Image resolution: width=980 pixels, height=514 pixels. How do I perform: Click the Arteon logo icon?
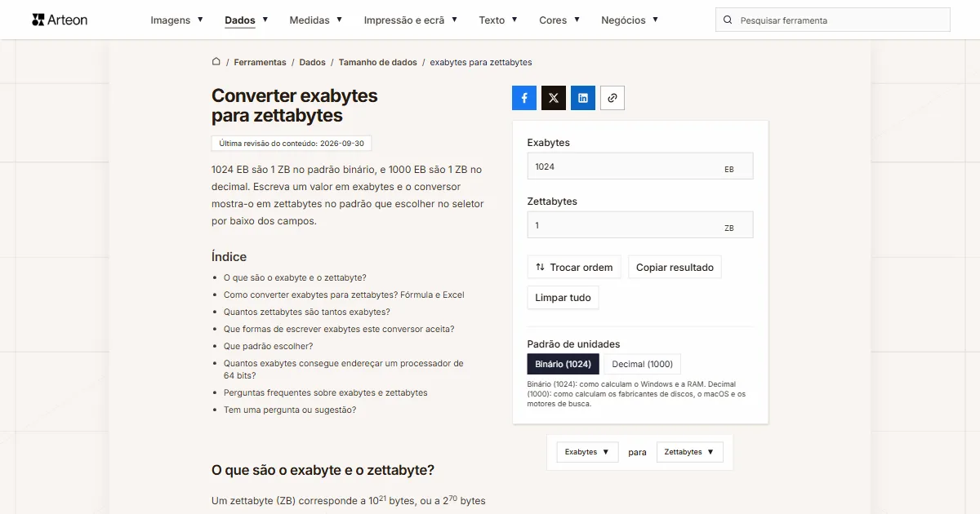coord(38,20)
